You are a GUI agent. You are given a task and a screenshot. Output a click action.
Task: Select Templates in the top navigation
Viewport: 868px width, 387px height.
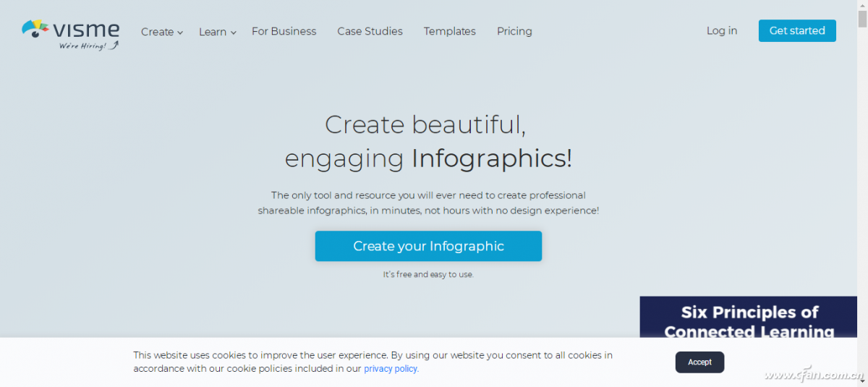coord(449,31)
